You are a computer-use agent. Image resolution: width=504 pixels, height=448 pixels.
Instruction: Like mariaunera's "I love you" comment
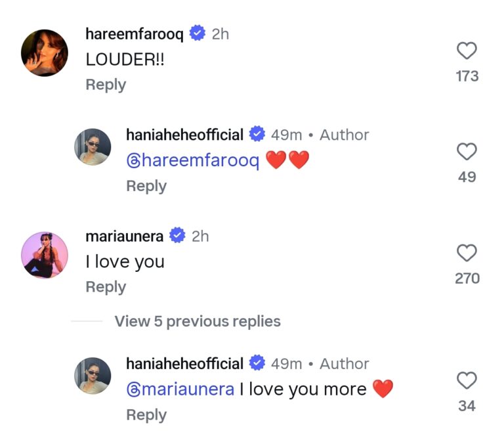(x=467, y=254)
